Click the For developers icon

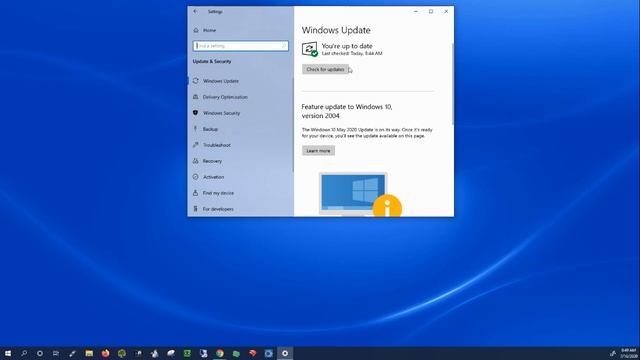coord(196,209)
